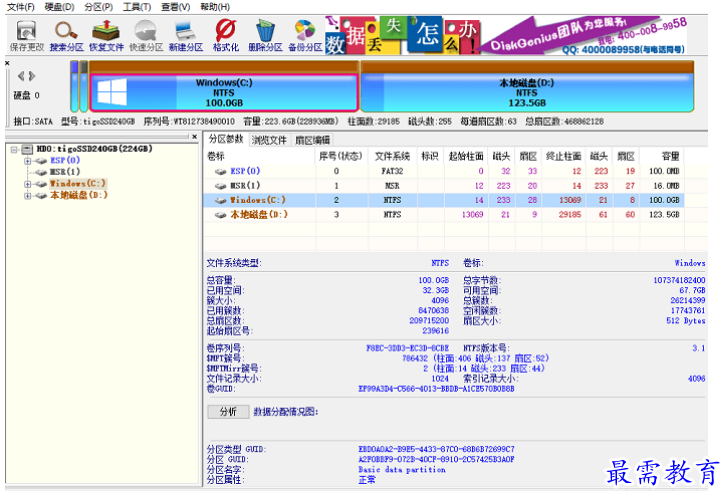
Task: Launch the 恢复文件 recover files tool
Action: pyautogui.click(x=106, y=36)
